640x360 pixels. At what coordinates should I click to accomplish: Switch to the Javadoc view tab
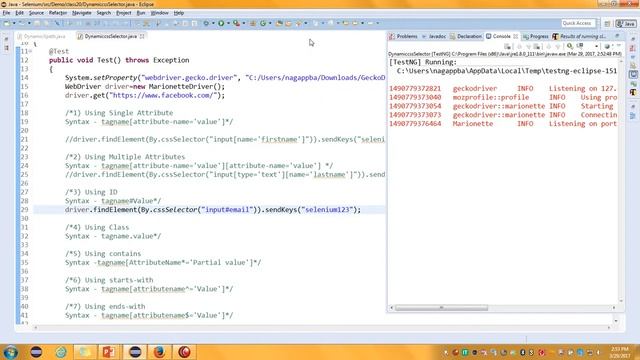tap(434, 36)
